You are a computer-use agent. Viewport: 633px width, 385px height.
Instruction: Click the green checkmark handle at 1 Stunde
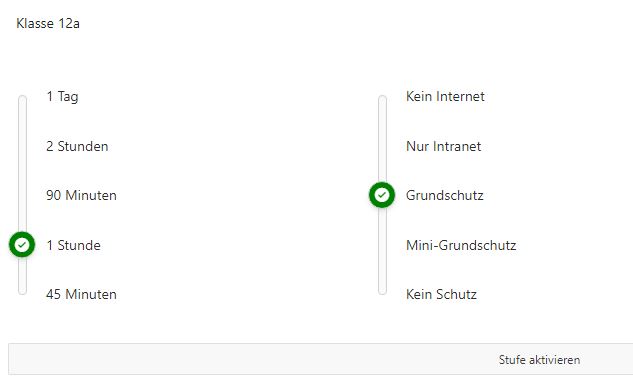coord(22,245)
